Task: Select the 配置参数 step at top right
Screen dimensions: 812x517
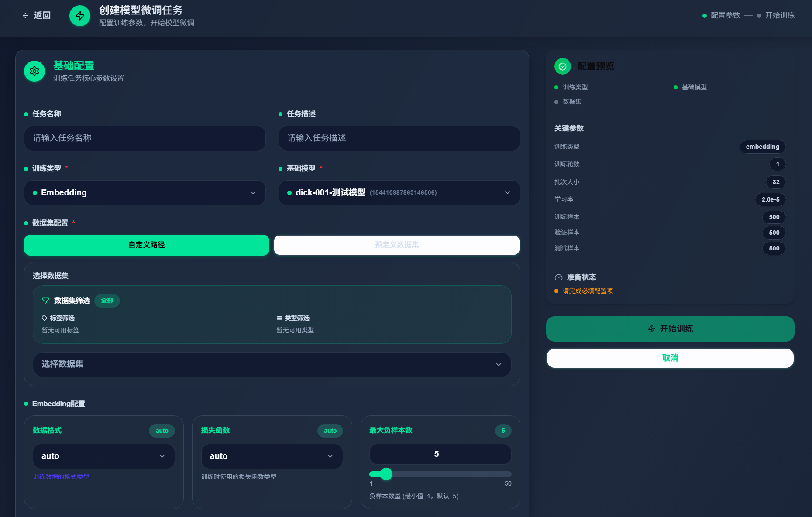Action: (x=721, y=15)
